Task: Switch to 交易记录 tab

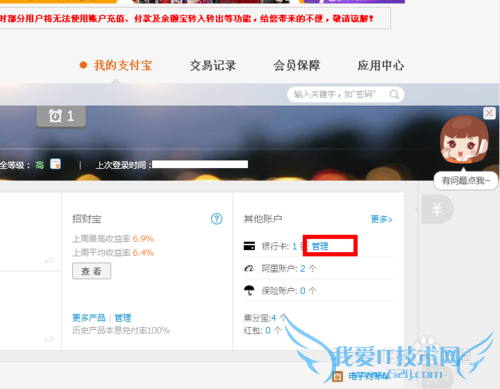Action: [x=213, y=65]
